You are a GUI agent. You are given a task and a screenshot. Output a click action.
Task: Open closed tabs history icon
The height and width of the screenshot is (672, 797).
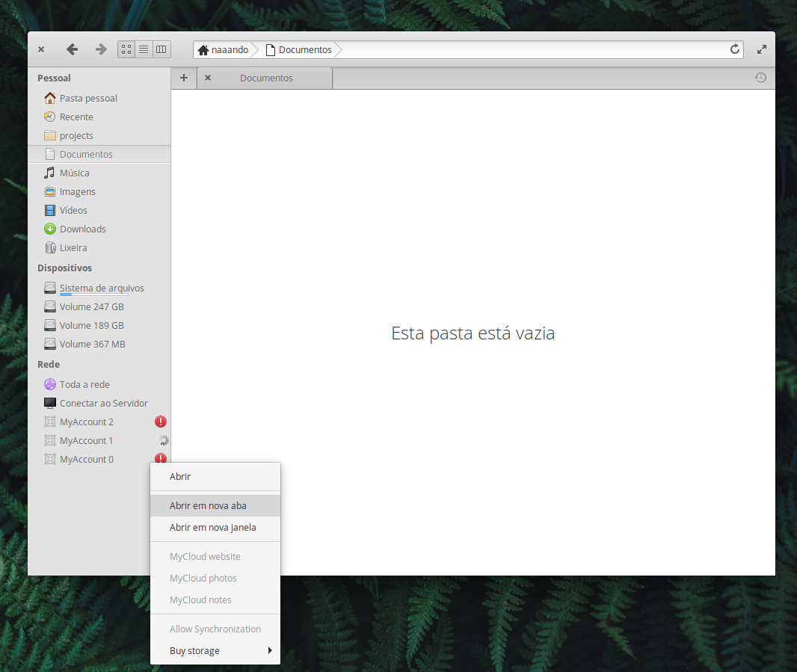click(760, 78)
